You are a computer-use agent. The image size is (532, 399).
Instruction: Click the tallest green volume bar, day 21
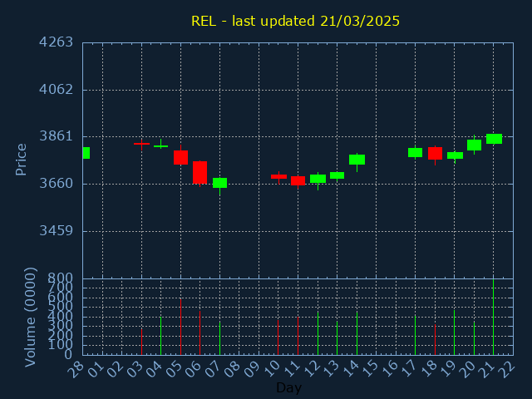click(x=493, y=318)
